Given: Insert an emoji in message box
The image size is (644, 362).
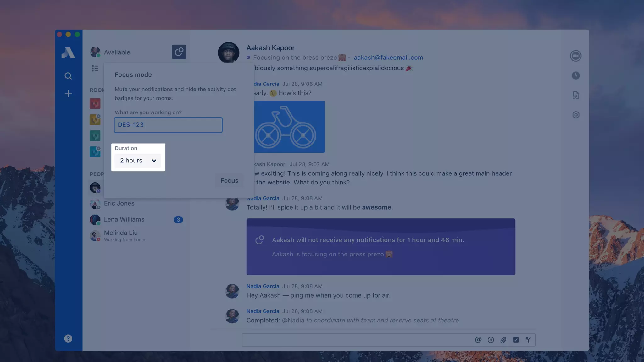Looking at the screenshot, I should click(491, 340).
